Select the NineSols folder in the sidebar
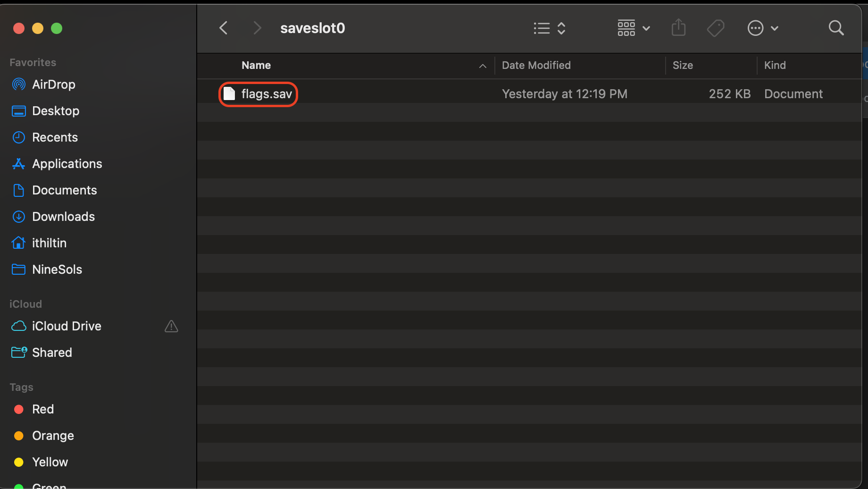 pyautogui.click(x=57, y=270)
